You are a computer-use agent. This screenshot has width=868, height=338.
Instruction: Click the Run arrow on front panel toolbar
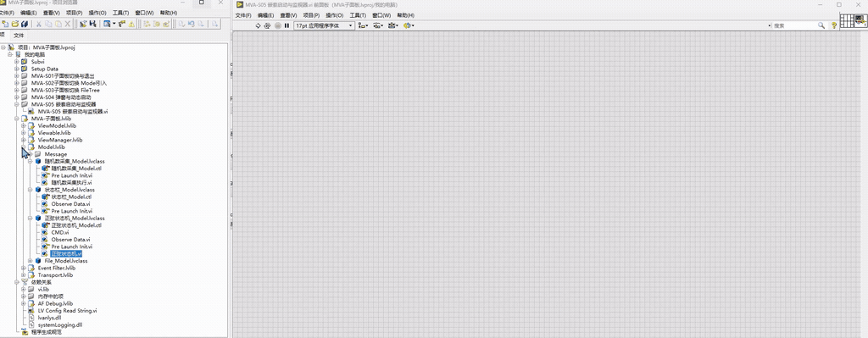258,25
